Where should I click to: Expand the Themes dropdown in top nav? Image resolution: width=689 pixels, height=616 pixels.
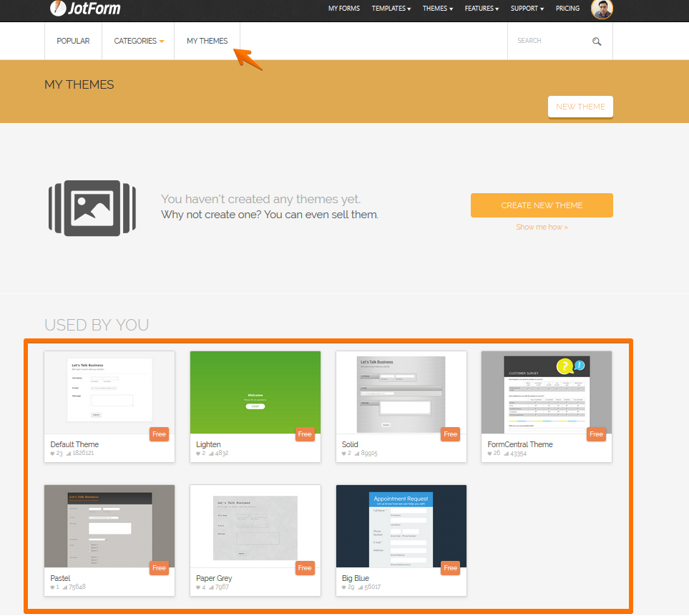[438, 9]
